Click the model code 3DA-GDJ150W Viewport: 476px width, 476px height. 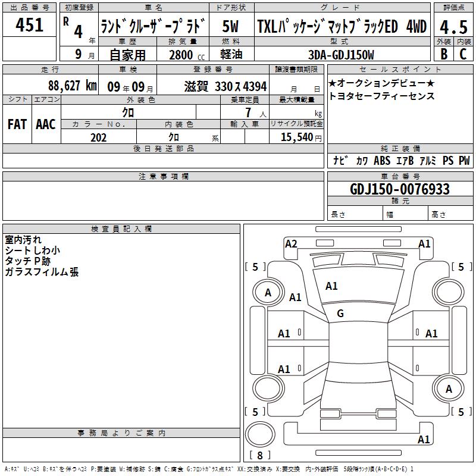click(341, 55)
